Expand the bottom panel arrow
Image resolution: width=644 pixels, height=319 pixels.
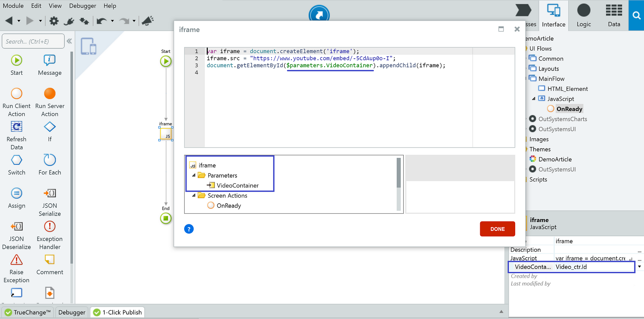coord(501,312)
